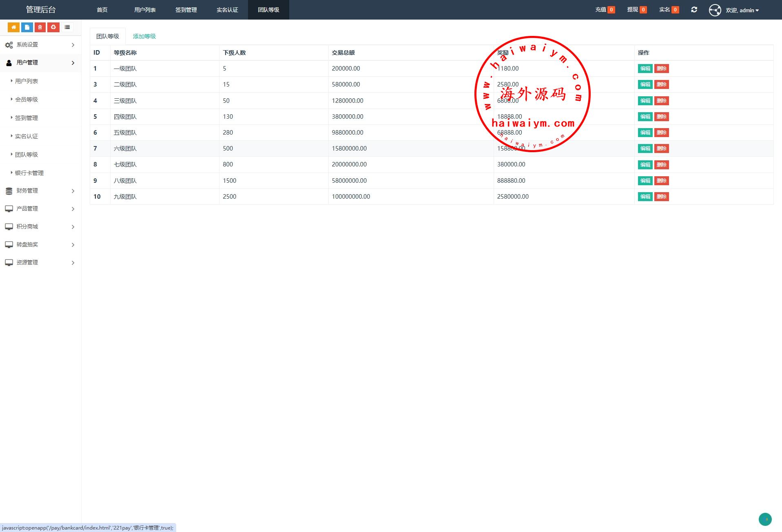782x532 pixels.
Task: Edit the 一级团队 row
Action: (x=645, y=69)
